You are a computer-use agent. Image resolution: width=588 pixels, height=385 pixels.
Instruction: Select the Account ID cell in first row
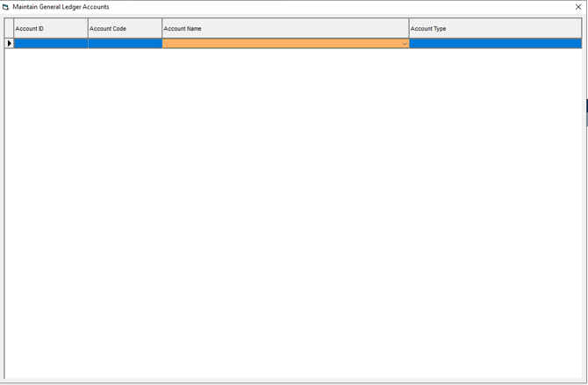(51, 44)
